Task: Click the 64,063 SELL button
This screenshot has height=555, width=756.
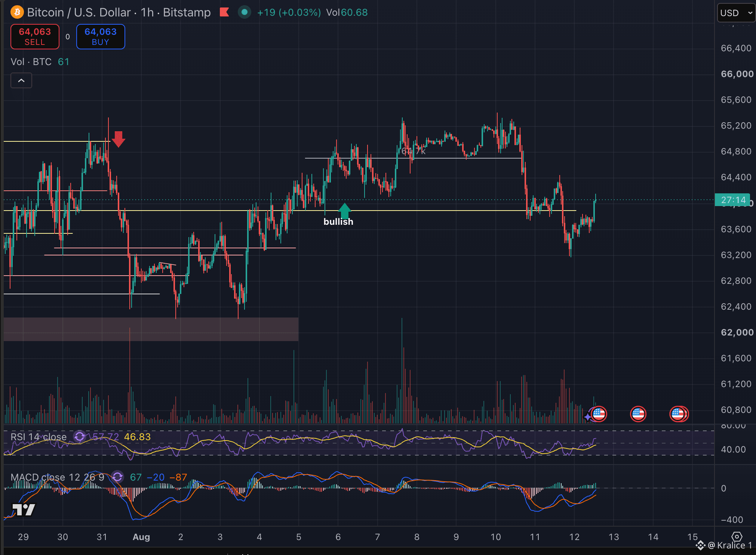Action: pos(35,37)
